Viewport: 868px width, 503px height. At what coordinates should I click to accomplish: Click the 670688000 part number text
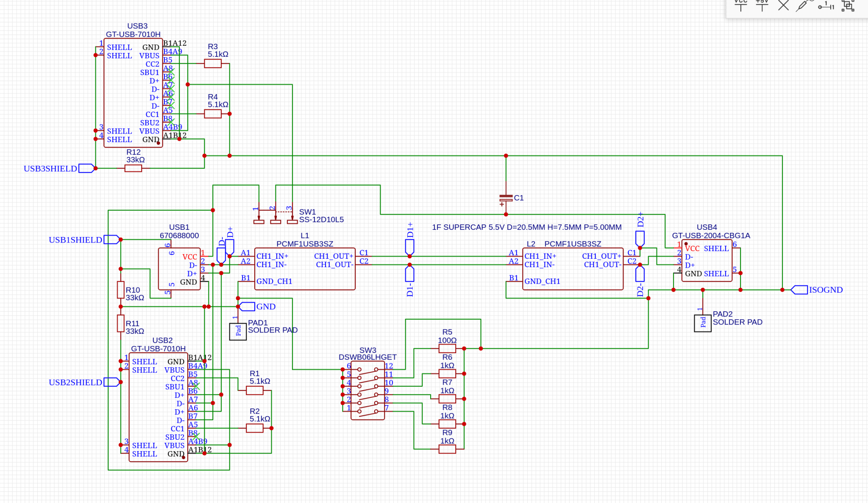[179, 236]
